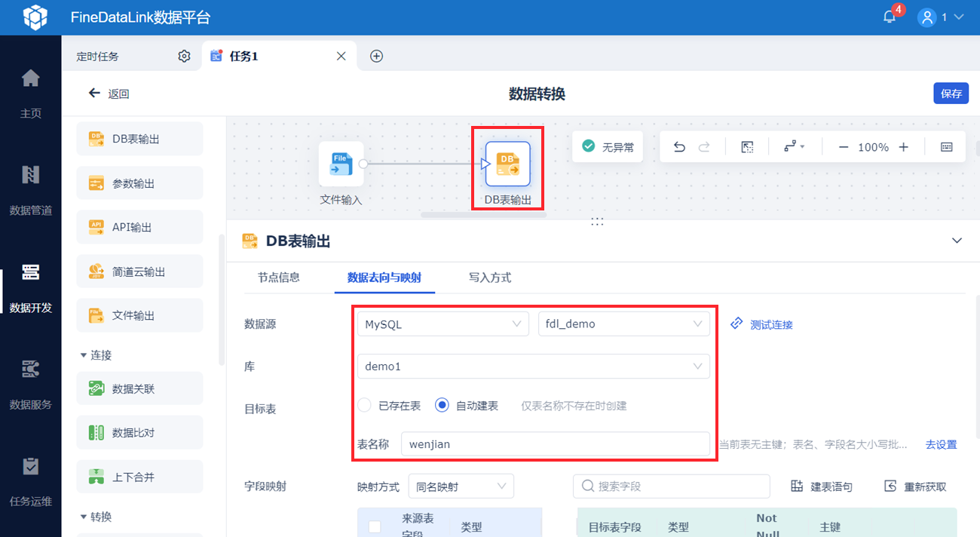Image resolution: width=980 pixels, height=537 pixels.
Task: Click the undo arrow in canvas toolbar
Action: tap(679, 147)
